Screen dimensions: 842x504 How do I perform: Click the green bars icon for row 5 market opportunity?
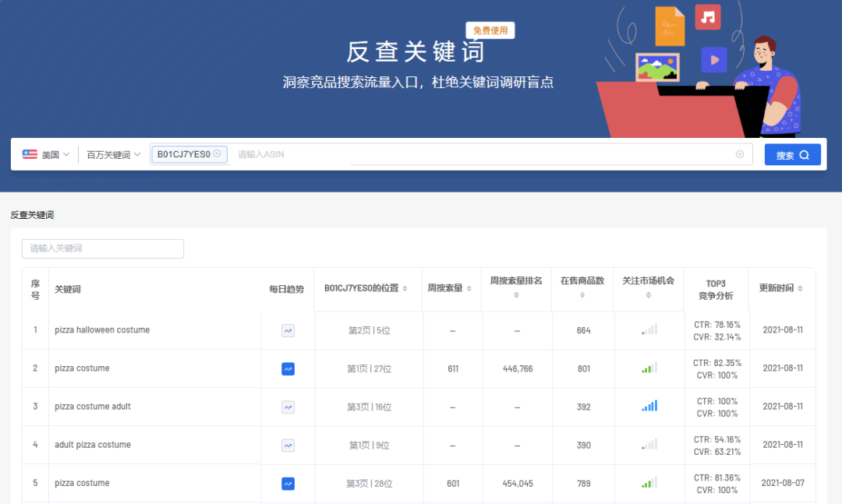649,483
